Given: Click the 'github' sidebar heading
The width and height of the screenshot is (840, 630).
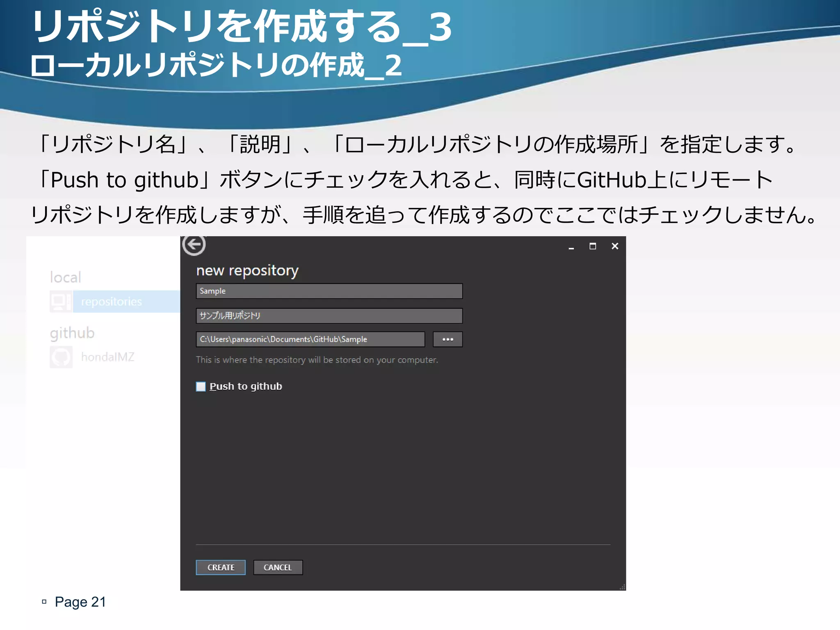Looking at the screenshot, I should click(72, 333).
